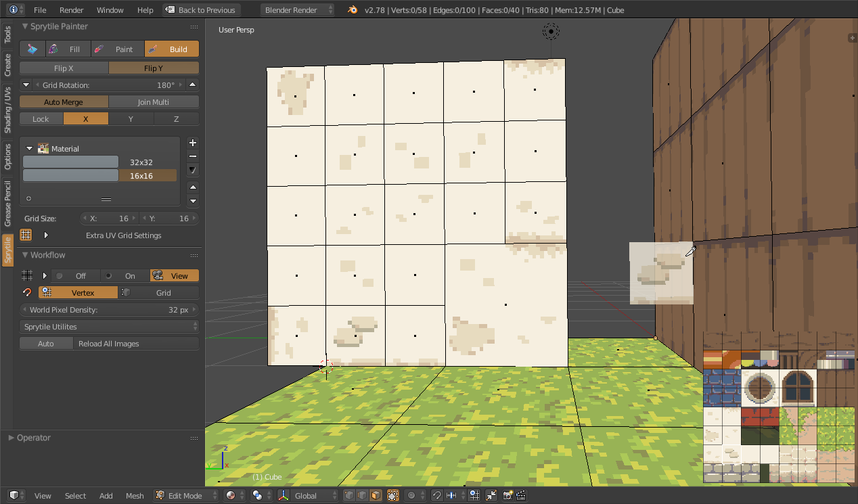Select the X axis button
The image size is (858, 504).
point(86,119)
